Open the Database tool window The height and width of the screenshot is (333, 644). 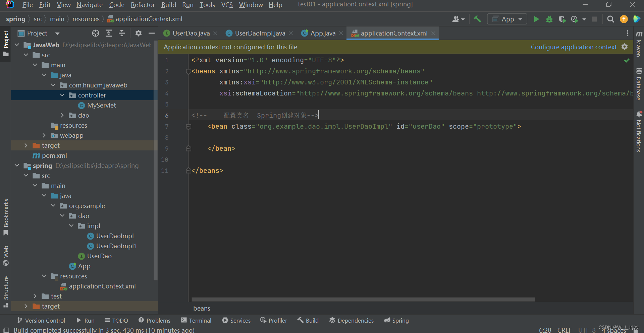[639, 84]
